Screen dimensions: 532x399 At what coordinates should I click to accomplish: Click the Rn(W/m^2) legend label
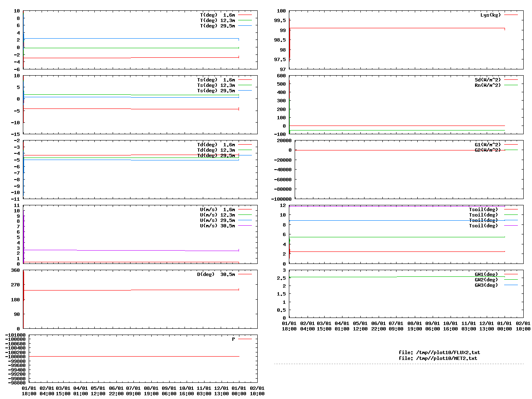click(x=488, y=85)
